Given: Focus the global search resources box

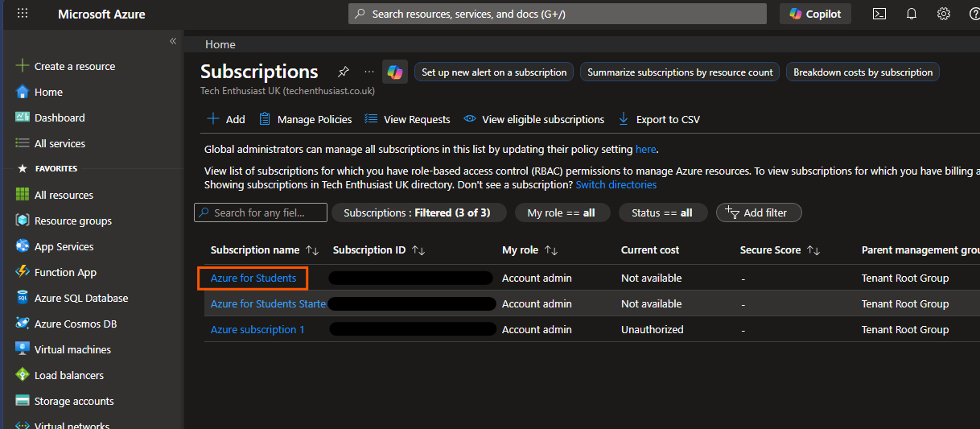Looking at the screenshot, I should tap(557, 14).
